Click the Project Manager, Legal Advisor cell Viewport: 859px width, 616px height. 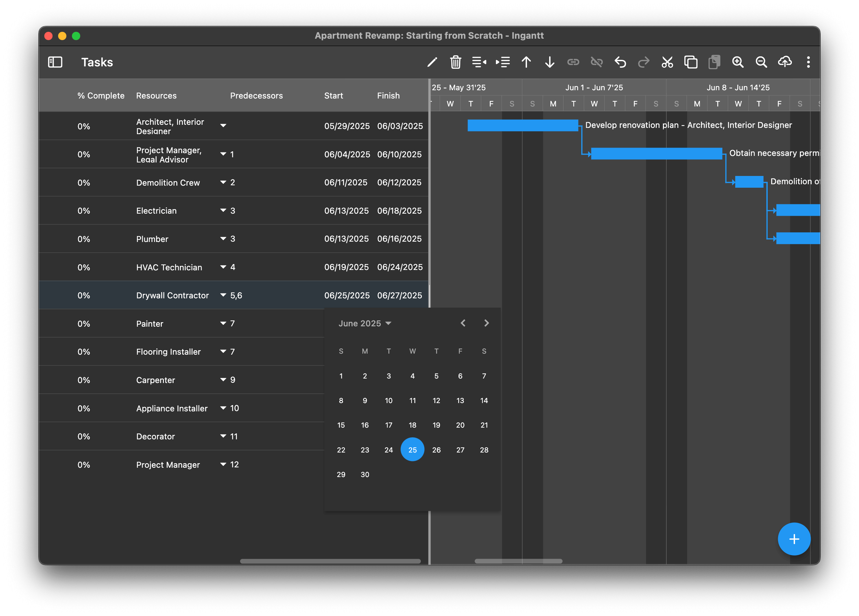169,155
